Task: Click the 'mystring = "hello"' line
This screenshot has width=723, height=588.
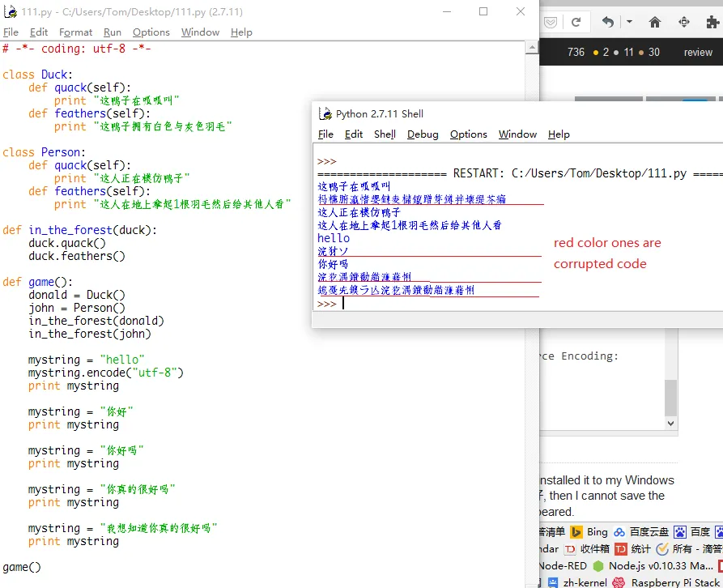Action: [86, 360]
